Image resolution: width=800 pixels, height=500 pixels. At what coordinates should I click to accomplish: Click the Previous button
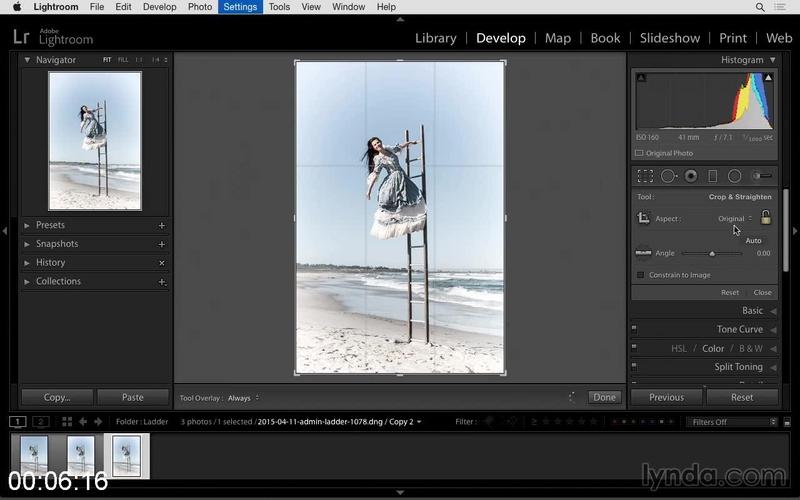tap(666, 397)
